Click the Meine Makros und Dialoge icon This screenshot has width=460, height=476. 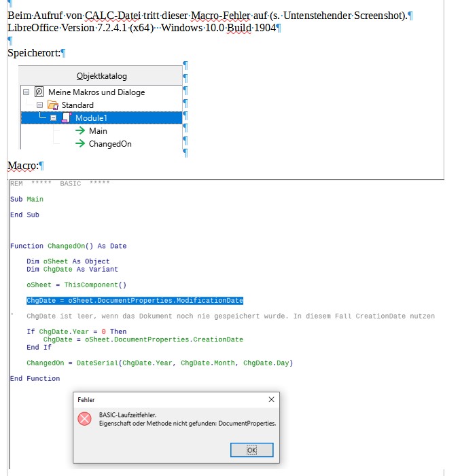point(39,92)
